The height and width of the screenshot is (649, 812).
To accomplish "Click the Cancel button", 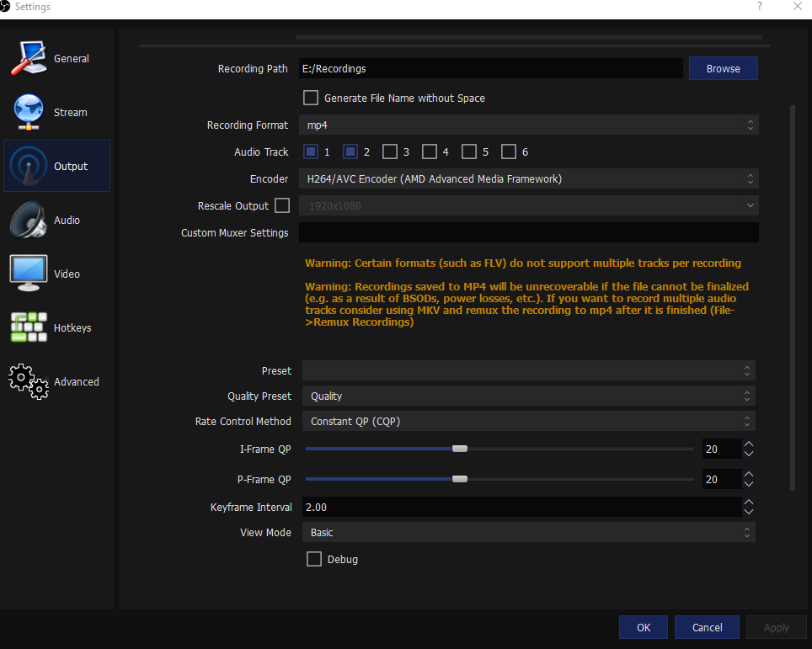I will coord(707,627).
